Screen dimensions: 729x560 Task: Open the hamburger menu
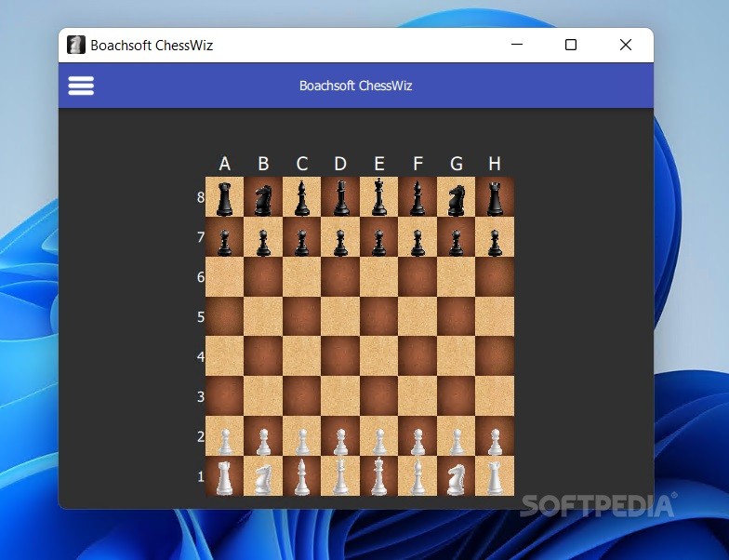[x=81, y=86]
